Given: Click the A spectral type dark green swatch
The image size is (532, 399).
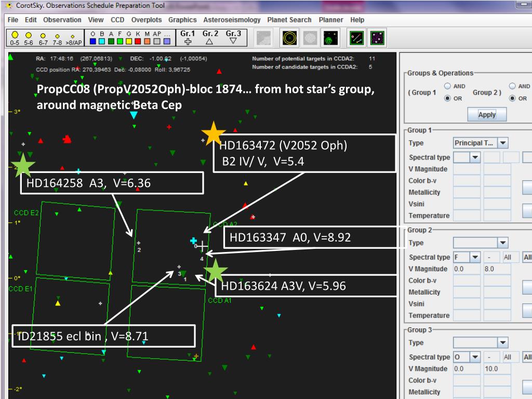Looking at the screenshot, I should tap(111, 42).
